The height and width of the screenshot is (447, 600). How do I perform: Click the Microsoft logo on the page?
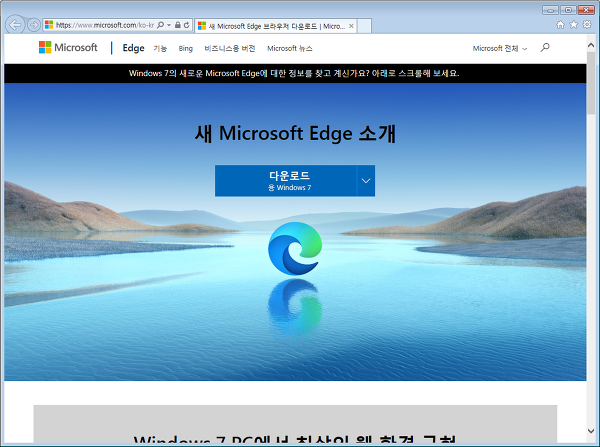pos(68,47)
